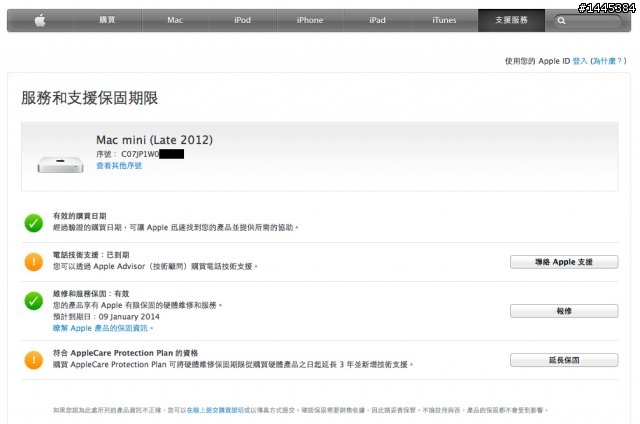Click the 查看其他序號 link
This screenshot has height=424, width=640.
119,165
